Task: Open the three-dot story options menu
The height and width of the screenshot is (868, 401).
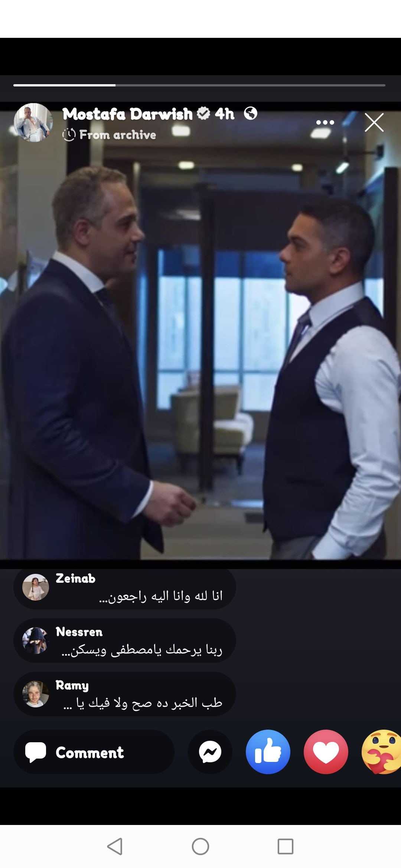Action: coord(325,122)
